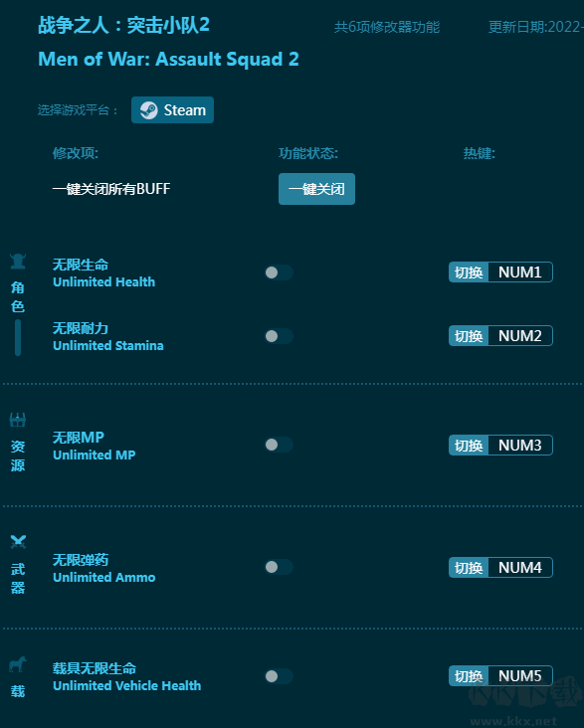
Task: Toggle Unlimited Vehicle Health switch
Action: tap(279, 676)
